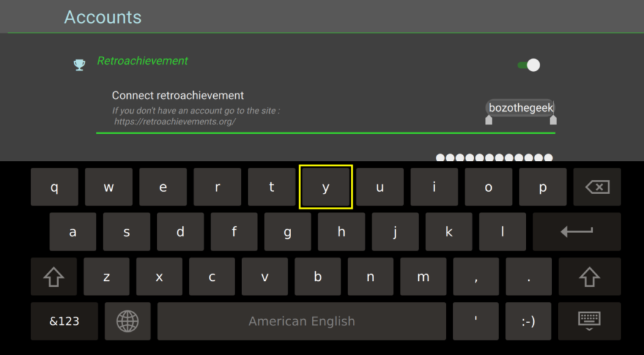Tap the left text selection handle

488,120
